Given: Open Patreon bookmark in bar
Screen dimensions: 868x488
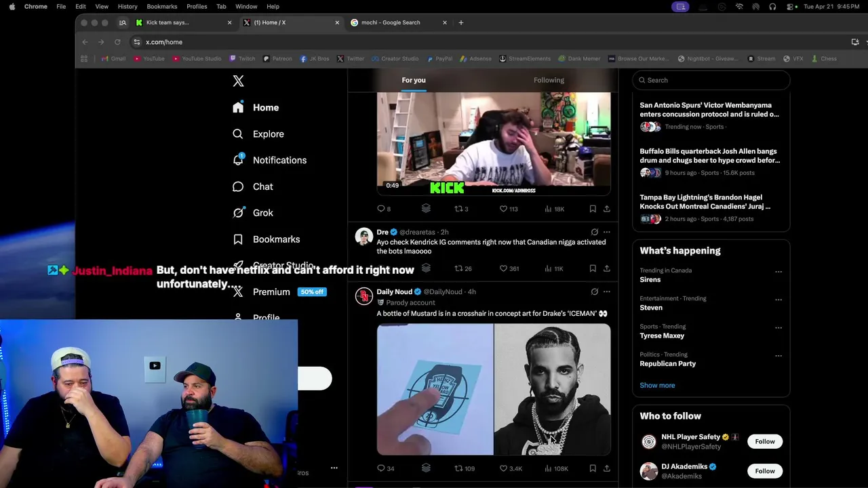Looking at the screenshot, I should coord(277,59).
